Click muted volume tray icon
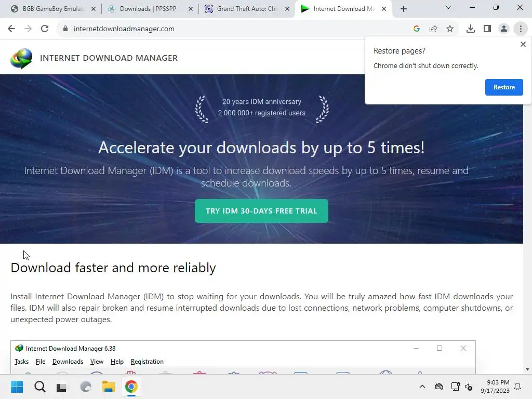532x399 pixels. click(469, 387)
